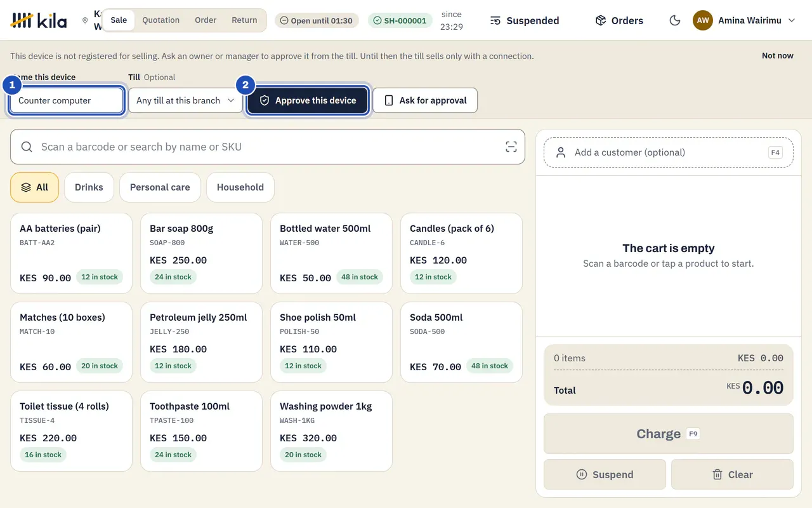This screenshot has height=508, width=812.
Task: Open the Till selection dropdown
Action: 185,100
